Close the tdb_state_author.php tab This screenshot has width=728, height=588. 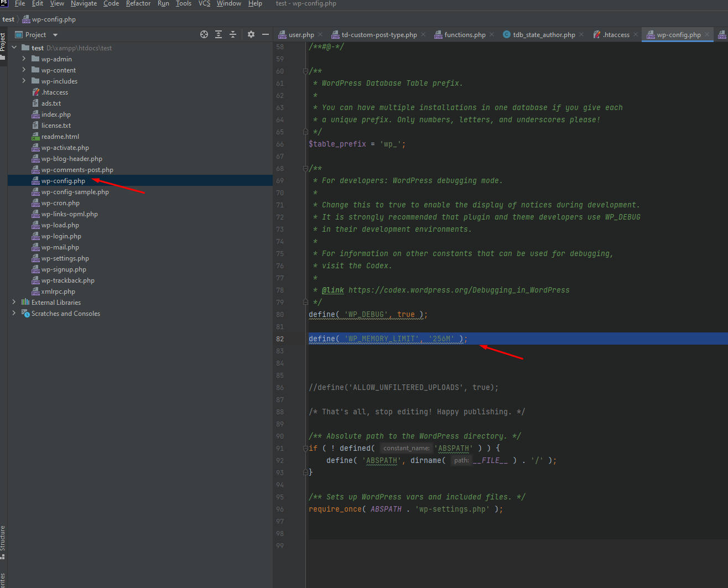coord(581,34)
